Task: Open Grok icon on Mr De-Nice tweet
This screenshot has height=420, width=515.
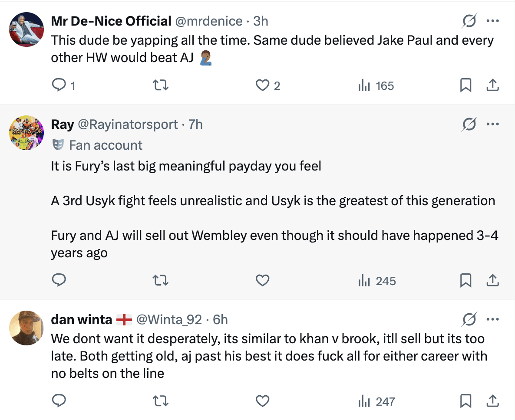Action: coord(469,20)
